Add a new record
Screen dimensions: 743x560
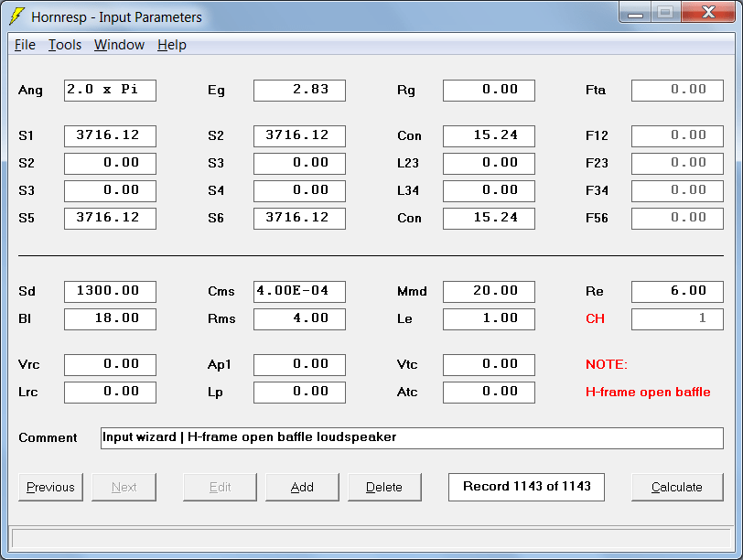[x=302, y=487]
